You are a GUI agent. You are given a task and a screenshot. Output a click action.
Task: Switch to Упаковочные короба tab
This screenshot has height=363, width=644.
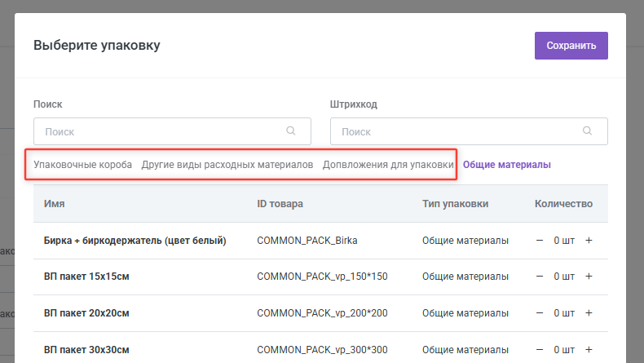pyautogui.click(x=82, y=165)
